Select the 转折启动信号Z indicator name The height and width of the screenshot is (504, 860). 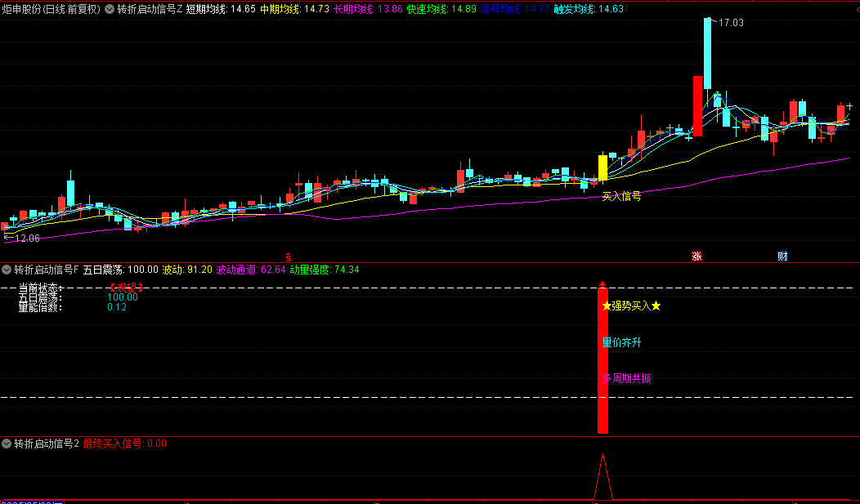pyautogui.click(x=149, y=9)
